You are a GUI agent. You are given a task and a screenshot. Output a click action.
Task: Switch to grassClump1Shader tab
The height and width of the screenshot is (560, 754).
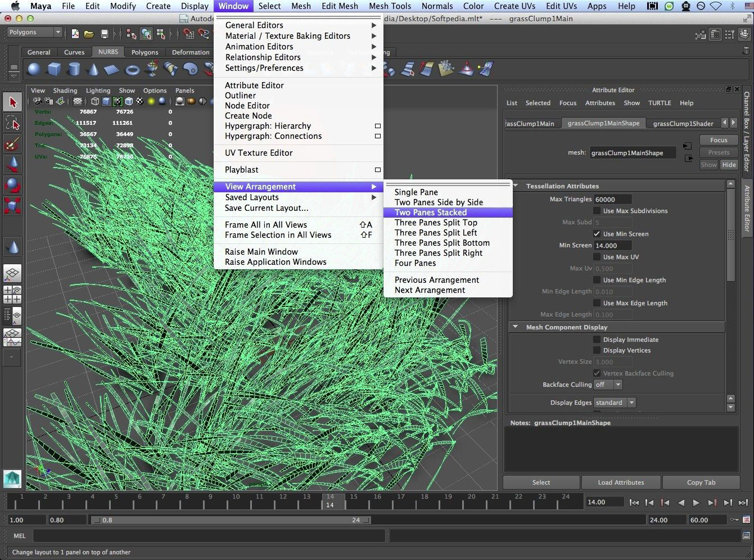[683, 124]
